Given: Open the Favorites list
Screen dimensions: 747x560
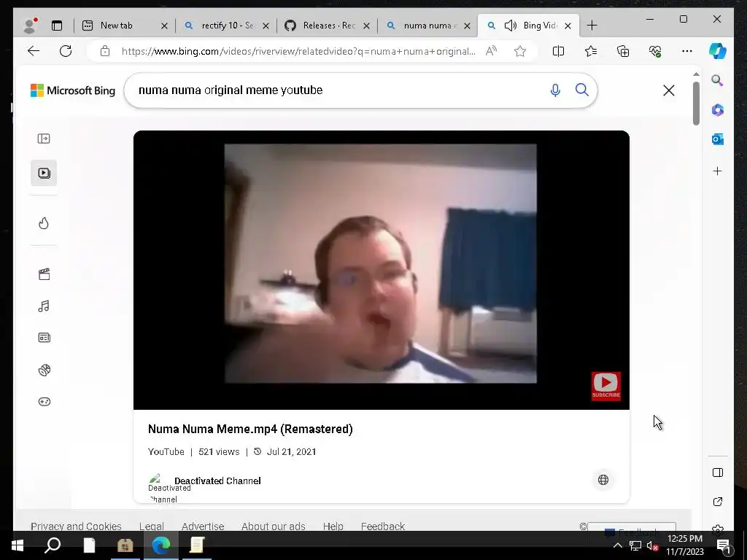Looking at the screenshot, I should tap(591, 51).
